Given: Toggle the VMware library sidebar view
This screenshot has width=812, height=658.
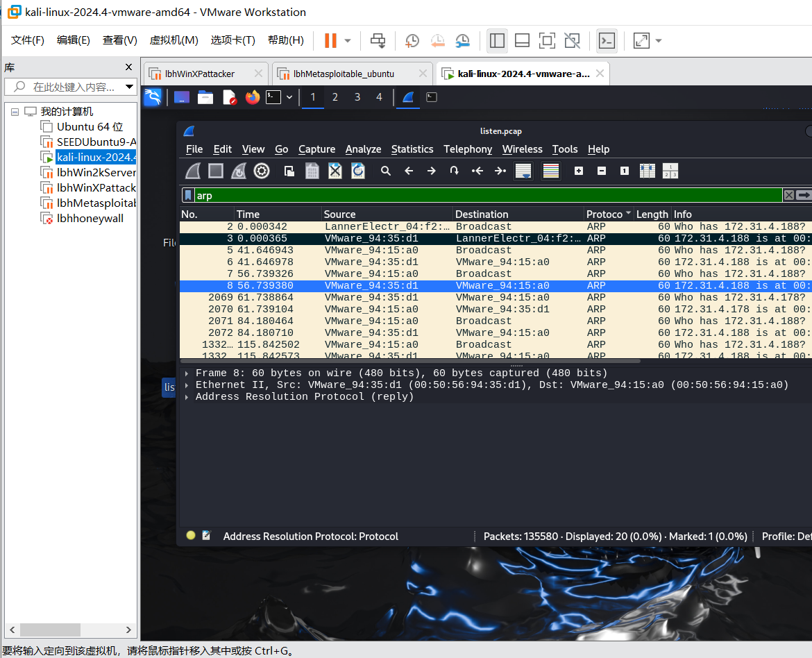Looking at the screenshot, I should [497, 40].
